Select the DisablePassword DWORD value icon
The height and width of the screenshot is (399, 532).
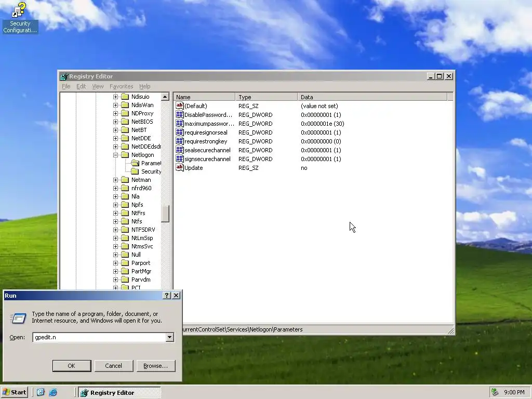point(179,115)
